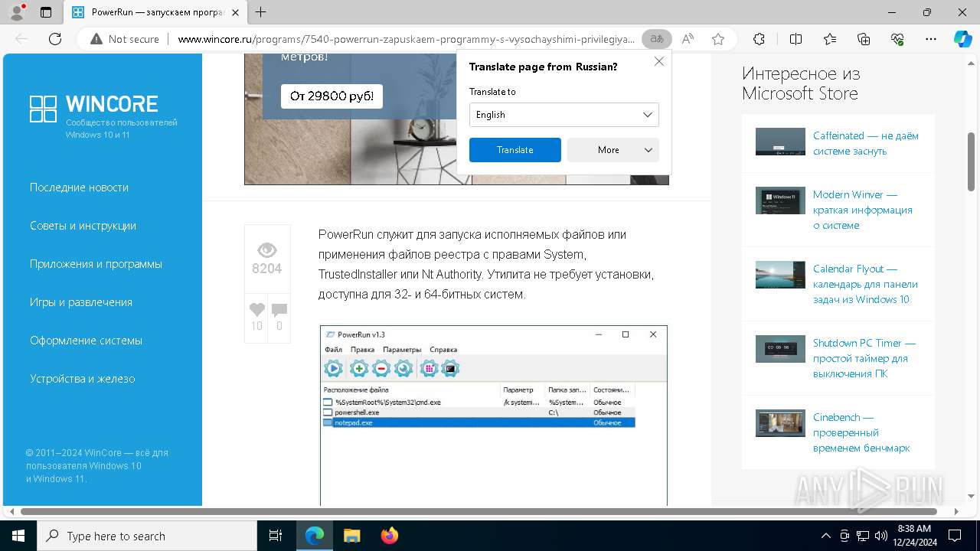This screenshot has height=551, width=980.
Task: Open the browser Extensions menu
Action: pyautogui.click(x=759, y=39)
